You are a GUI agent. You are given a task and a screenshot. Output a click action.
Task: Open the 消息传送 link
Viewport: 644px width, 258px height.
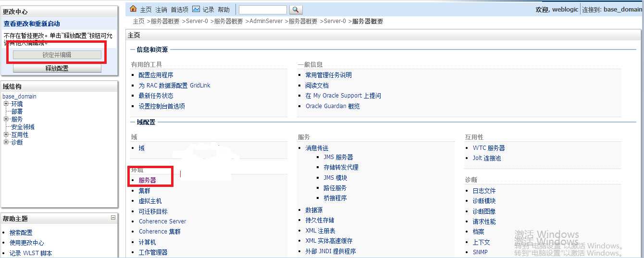[317, 148]
